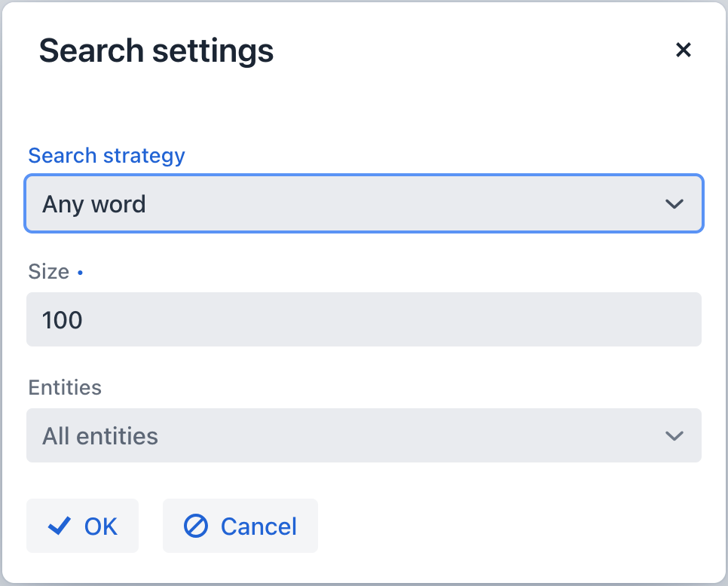
Task: Confirm settings with the OK button
Action: pyautogui.click(x=82, y=526)
